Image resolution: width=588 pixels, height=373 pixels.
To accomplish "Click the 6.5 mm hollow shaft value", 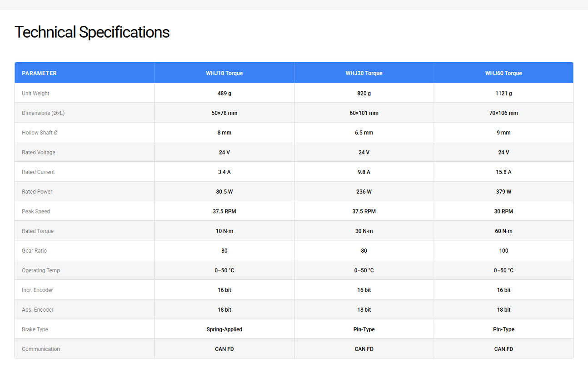I will click(x=364, y=133).
